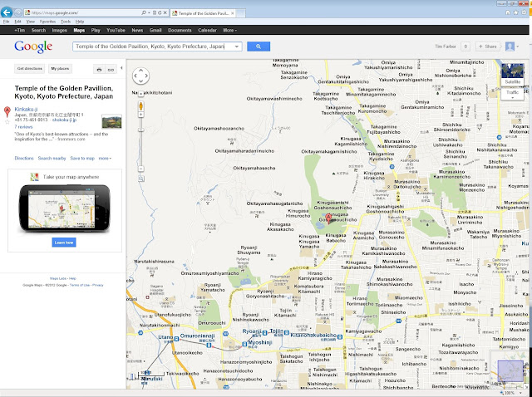Pan map down with navigation arrow
Image resolution: width=532 pixels, height=397 pixels.
(140, 81)
